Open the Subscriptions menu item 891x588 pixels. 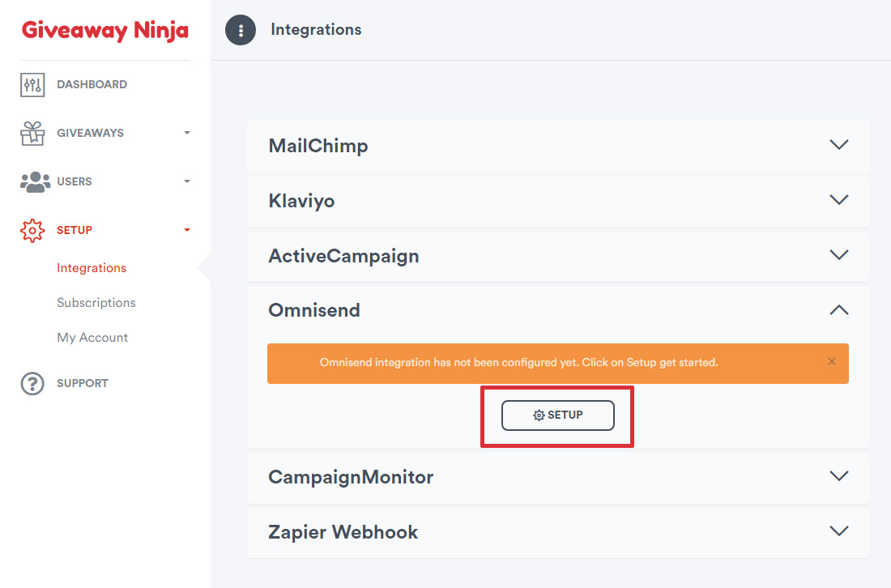(96, 303)
